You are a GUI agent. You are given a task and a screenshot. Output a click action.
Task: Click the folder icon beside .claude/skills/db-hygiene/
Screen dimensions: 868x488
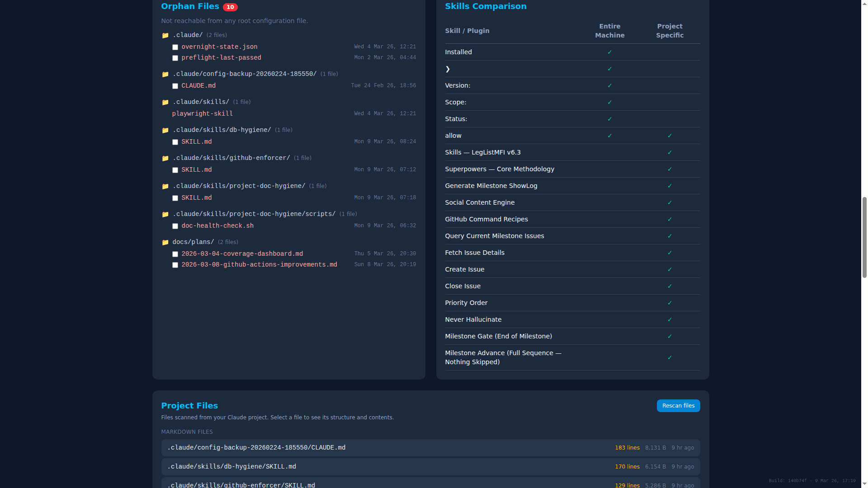click(165, 130)
